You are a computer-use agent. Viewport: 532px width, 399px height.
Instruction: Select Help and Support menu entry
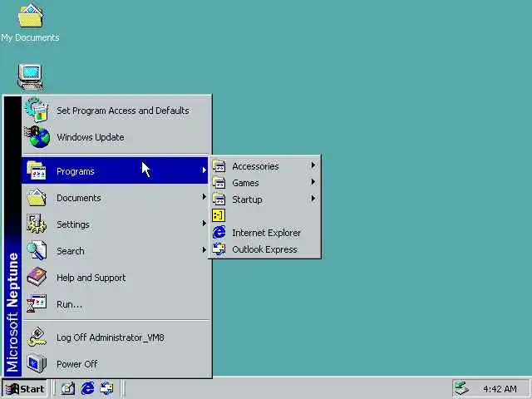tap(116, 278)
